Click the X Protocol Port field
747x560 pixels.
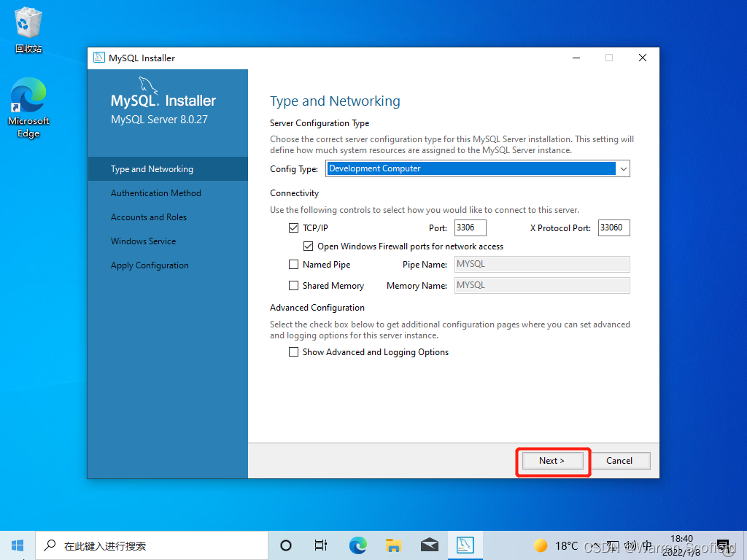(614, 227)
